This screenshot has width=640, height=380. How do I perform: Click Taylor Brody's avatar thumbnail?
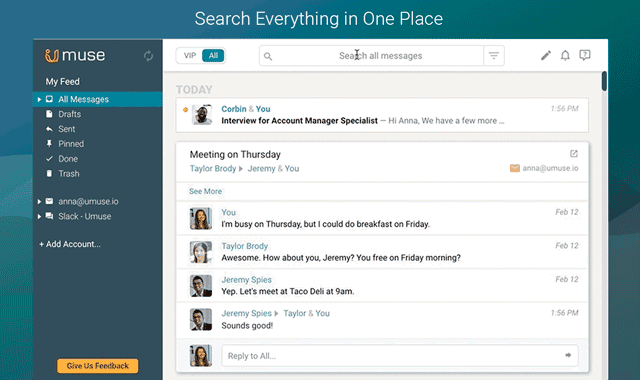[x=201, y=252]
